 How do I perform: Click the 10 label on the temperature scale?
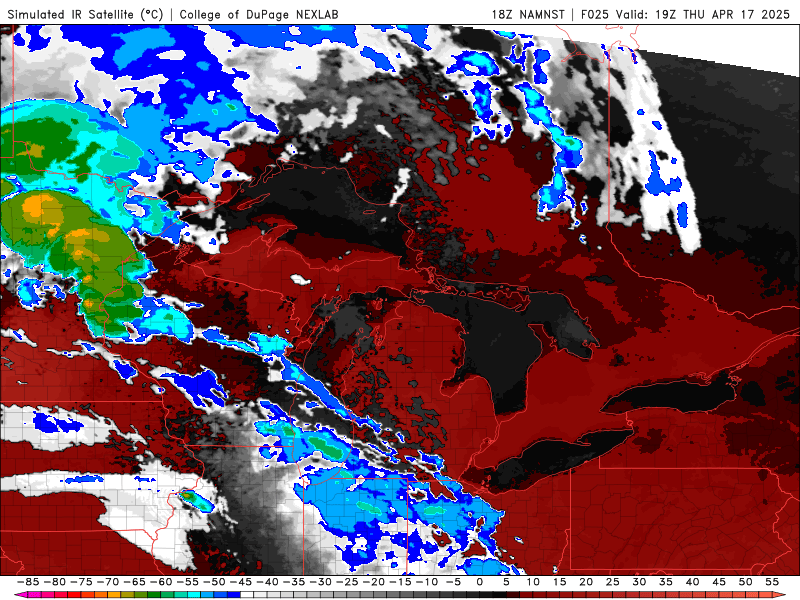coord(533,582)
